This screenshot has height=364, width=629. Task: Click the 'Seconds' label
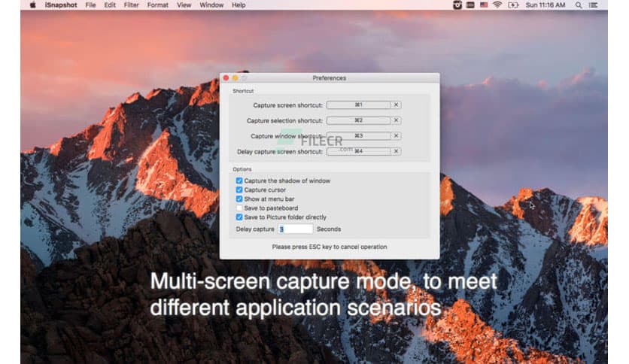[329, 229]
